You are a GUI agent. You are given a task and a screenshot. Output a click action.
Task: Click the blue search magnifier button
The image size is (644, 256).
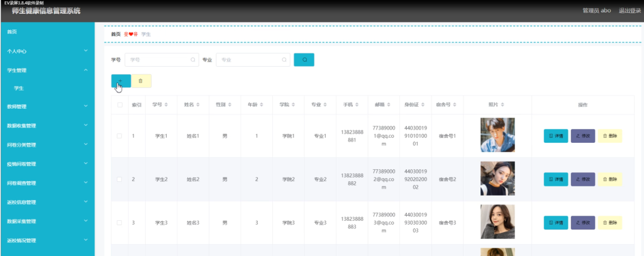pos(304,60)
